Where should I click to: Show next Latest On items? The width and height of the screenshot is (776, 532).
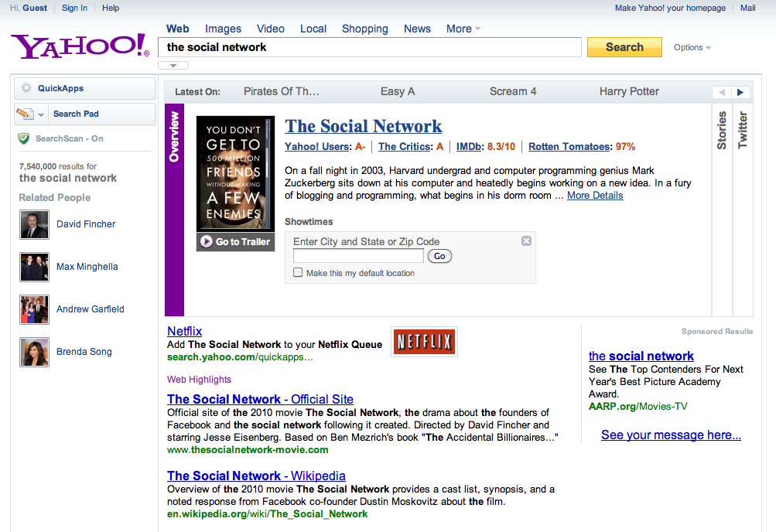741,92
